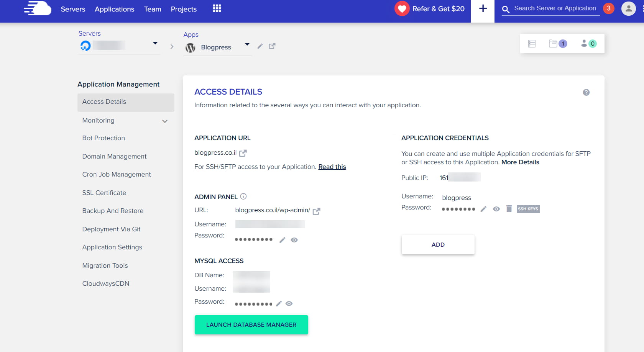Open the Apps Blogpress dropdown arrow
Viewport: 644px width, 352px height.
247,44
